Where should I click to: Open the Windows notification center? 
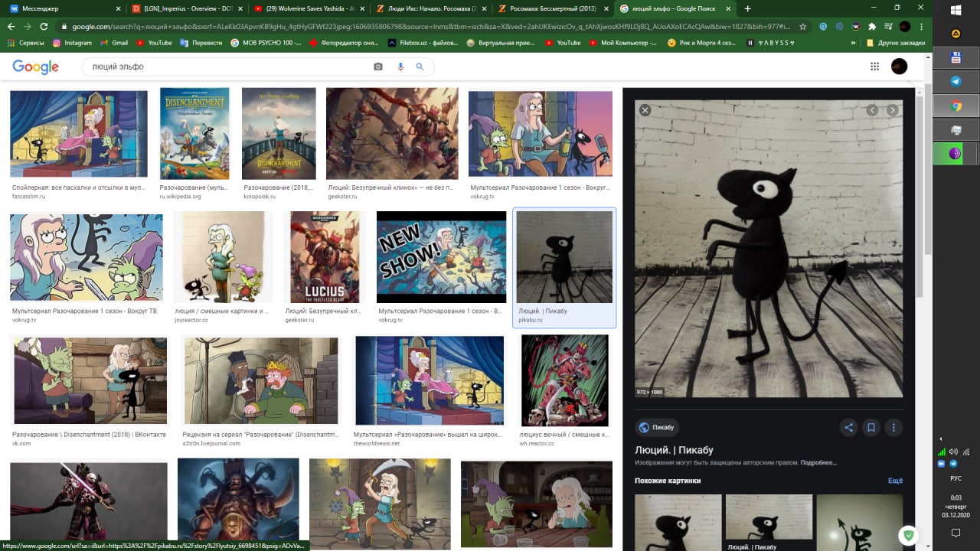pos(955,533)
